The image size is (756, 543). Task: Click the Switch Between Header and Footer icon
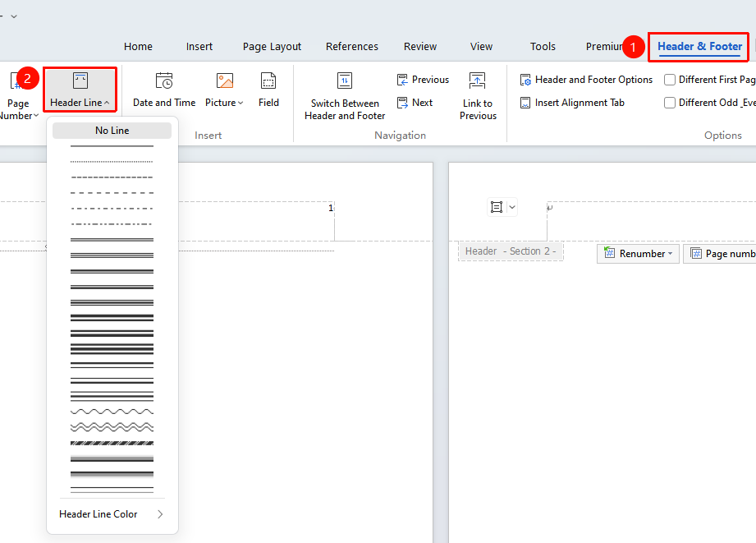(x=345, y=81)
